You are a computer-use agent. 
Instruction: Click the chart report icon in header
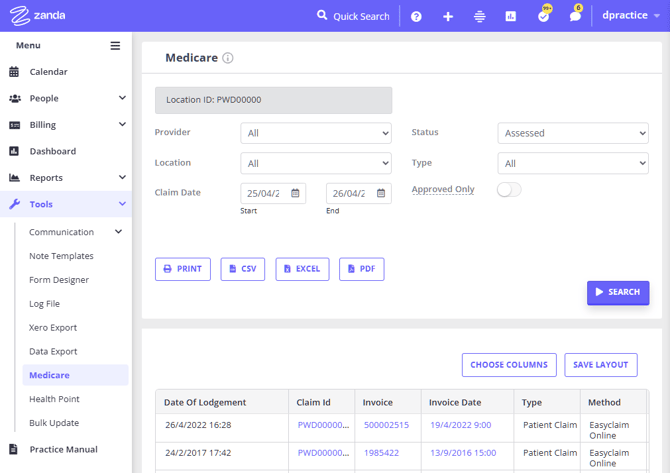511,16
